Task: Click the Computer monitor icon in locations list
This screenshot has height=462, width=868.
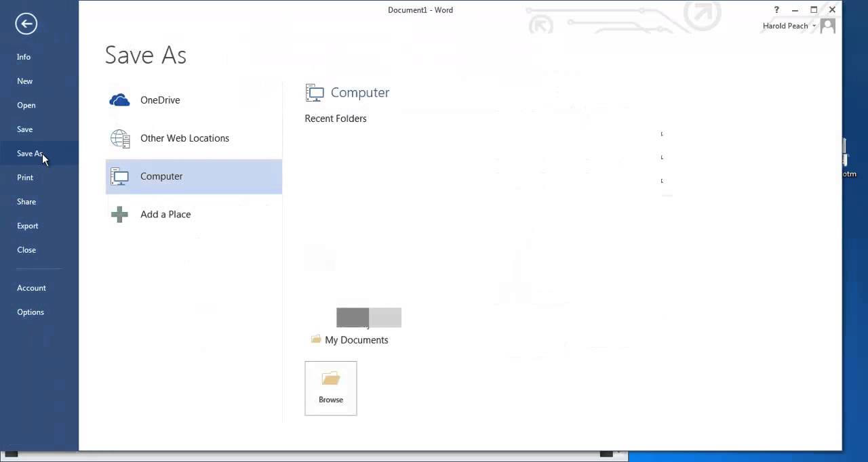Action: point(120,177)
